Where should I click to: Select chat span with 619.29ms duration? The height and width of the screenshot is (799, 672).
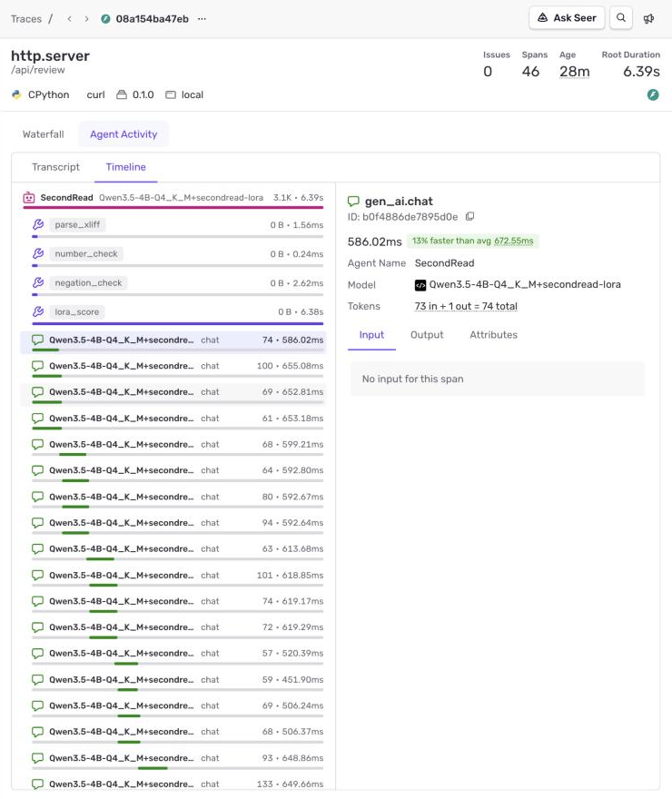tap(173, 629)
